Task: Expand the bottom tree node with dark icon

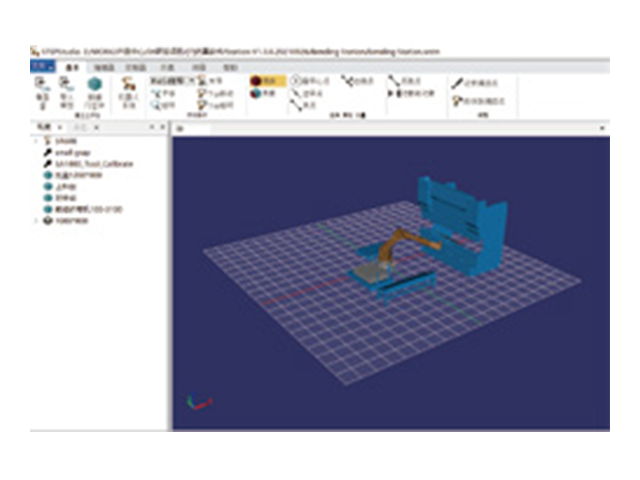Action: tap(36, 221)
